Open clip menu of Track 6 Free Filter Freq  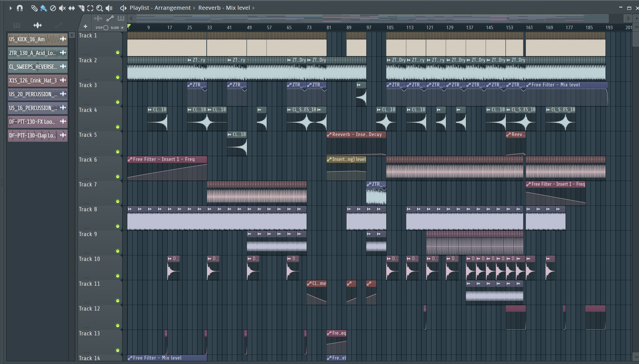(x=130, y=159)
